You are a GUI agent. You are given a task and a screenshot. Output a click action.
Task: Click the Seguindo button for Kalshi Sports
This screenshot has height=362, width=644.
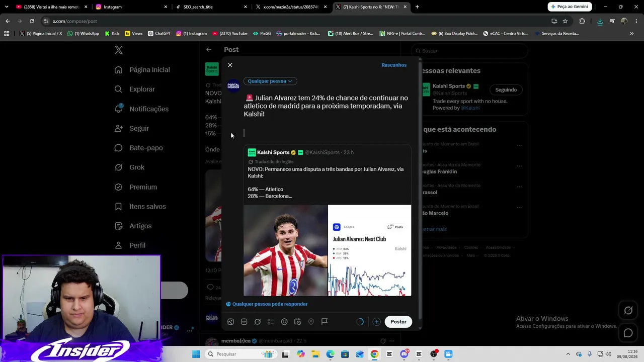pos(506,90)
